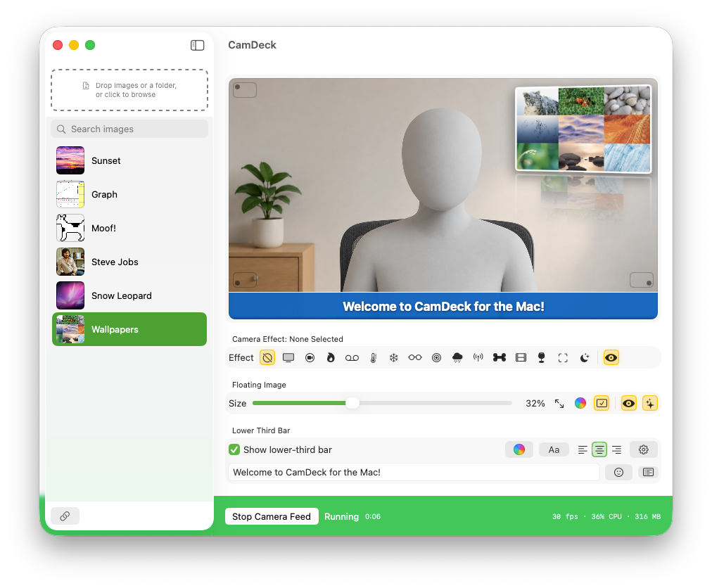Apply the snowflake camera effect
The height and width of the screenshot is (588, 712).
click(394, 358)
